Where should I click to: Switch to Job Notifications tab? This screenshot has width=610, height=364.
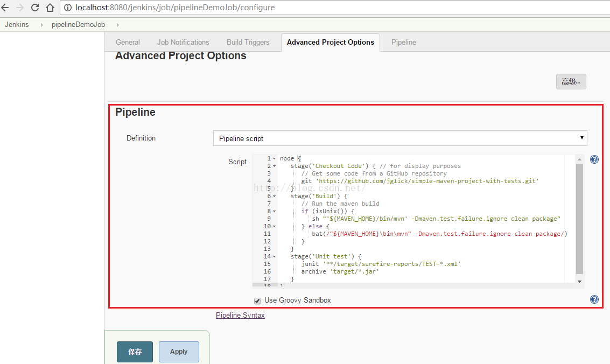[183, 43]
